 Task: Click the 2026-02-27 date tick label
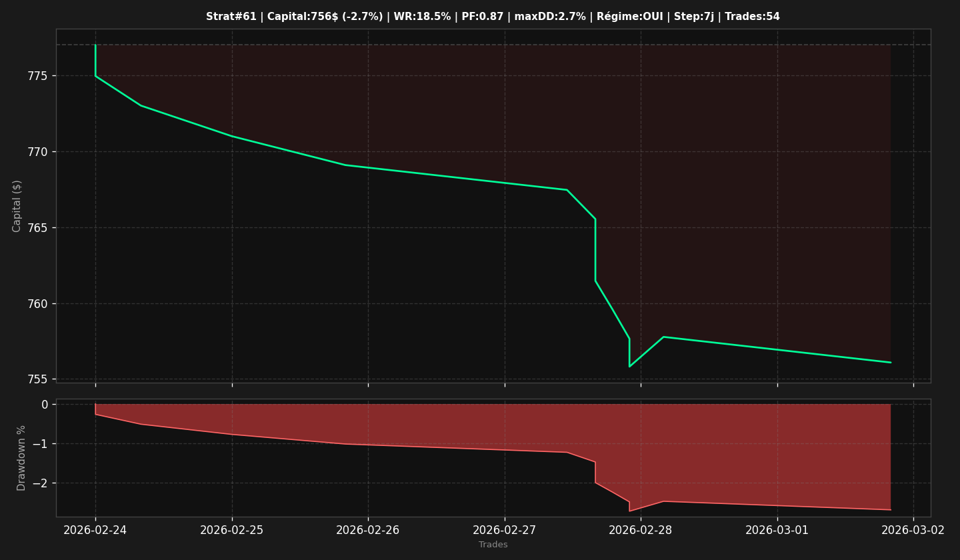[x=505, y=530]
